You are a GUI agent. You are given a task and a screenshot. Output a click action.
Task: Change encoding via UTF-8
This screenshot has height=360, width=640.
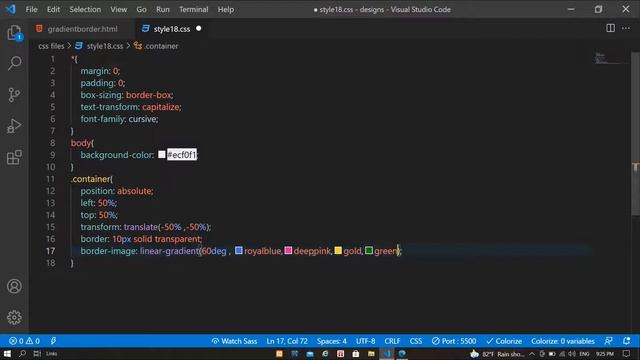[x=365, y=341]
